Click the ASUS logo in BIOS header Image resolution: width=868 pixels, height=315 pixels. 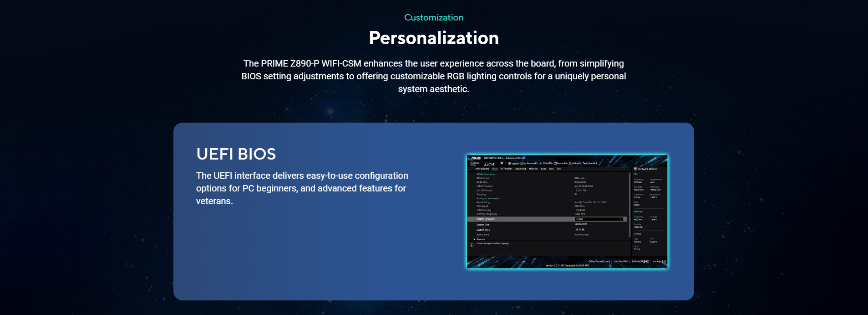pos(476,158)
